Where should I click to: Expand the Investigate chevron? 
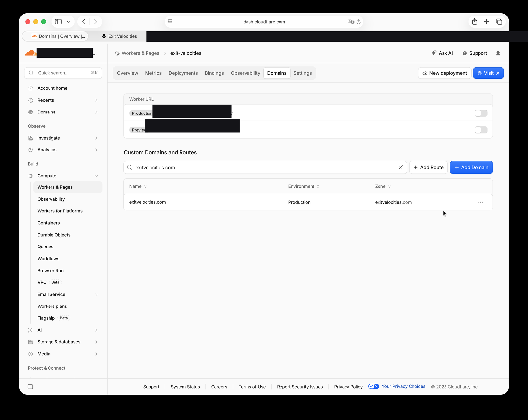(x=96, y=138)
